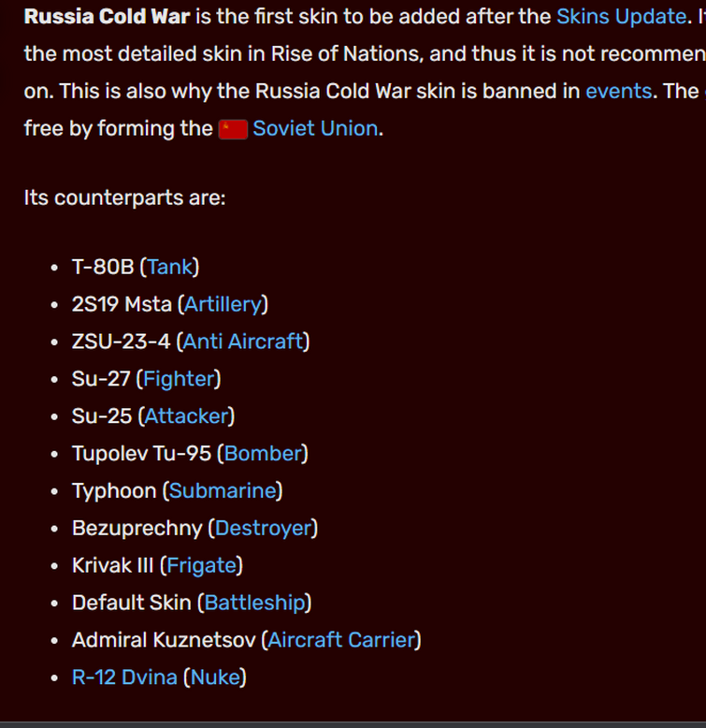Open the Destroyer link
Screen dimensions: 706x728
point(264,529)
